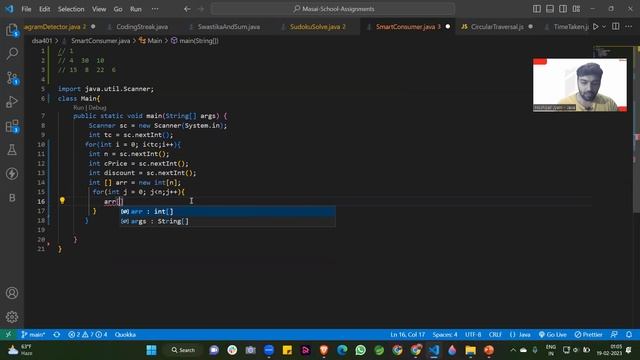This screenshot has width=640, height=360.
Task: Open editor More Actions ellipsis
Action: point(629,27)
